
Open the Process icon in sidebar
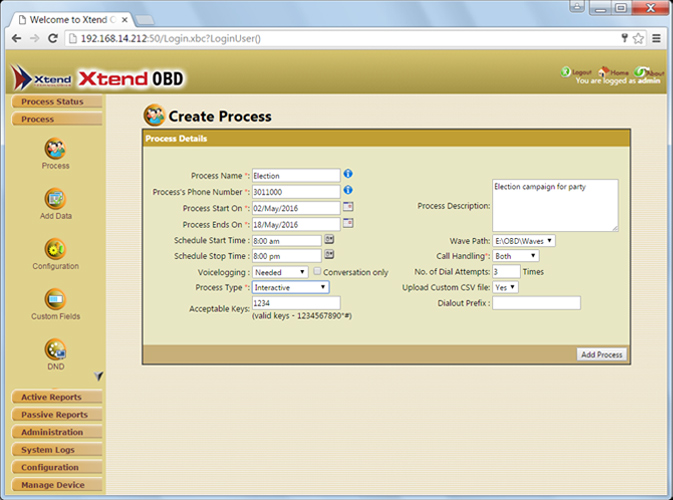55,149
